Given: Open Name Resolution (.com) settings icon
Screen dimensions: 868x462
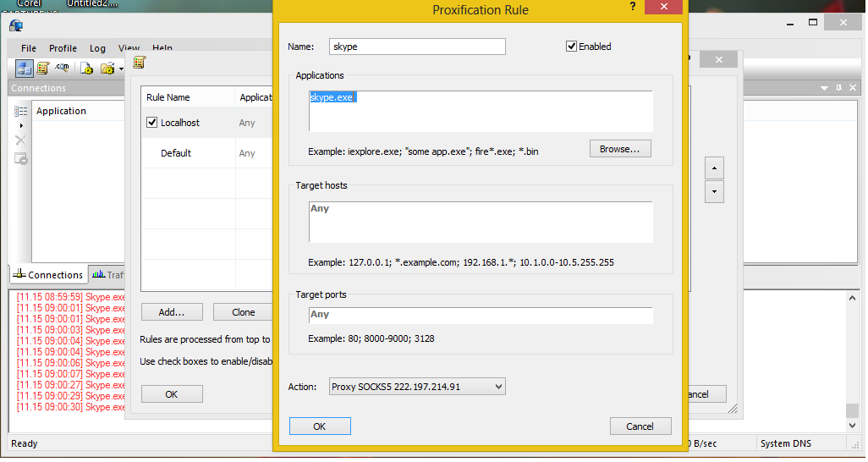Looking at the screenshot, I should pyautogui.click(x=62, y=69).
